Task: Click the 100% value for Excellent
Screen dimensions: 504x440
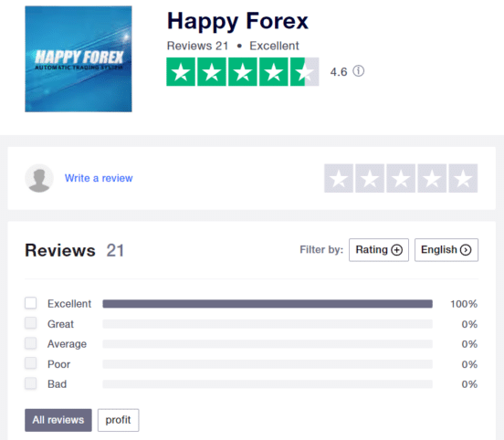Action: 464,304
